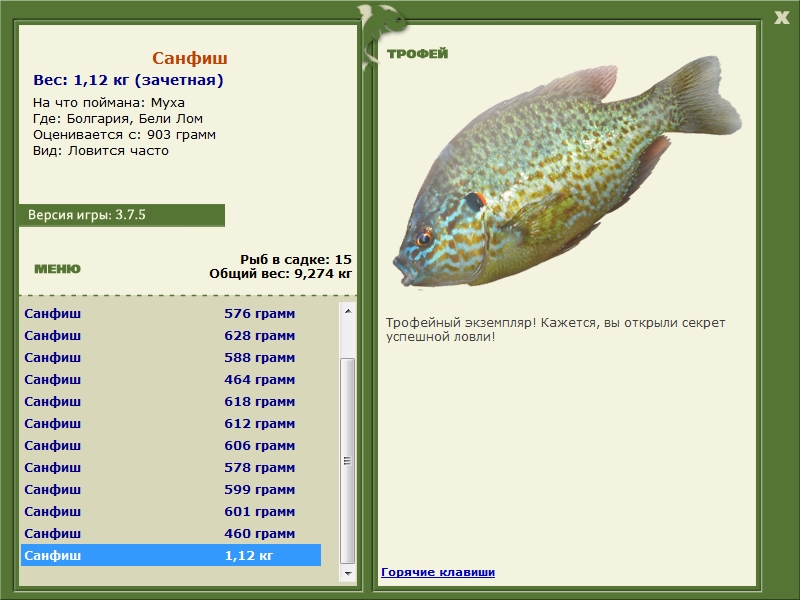
Task: Click the Где: Болгария, Бели Лом line
Action: 118,119
